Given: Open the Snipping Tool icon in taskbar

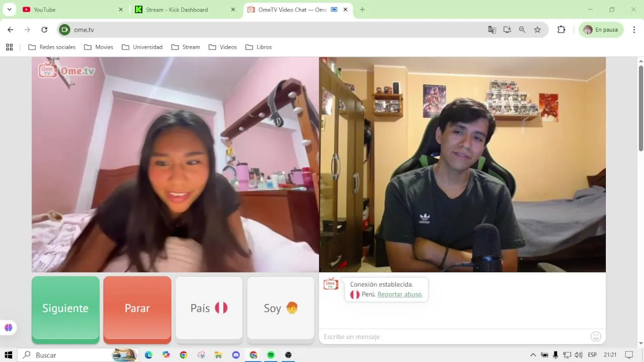Looking at the screenshot, I should [x=201, y=355].
